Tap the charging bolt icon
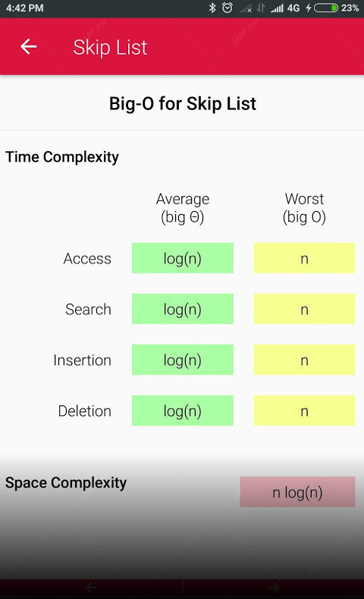The width and height of the screenshot is (364, 599). (309, 8)
